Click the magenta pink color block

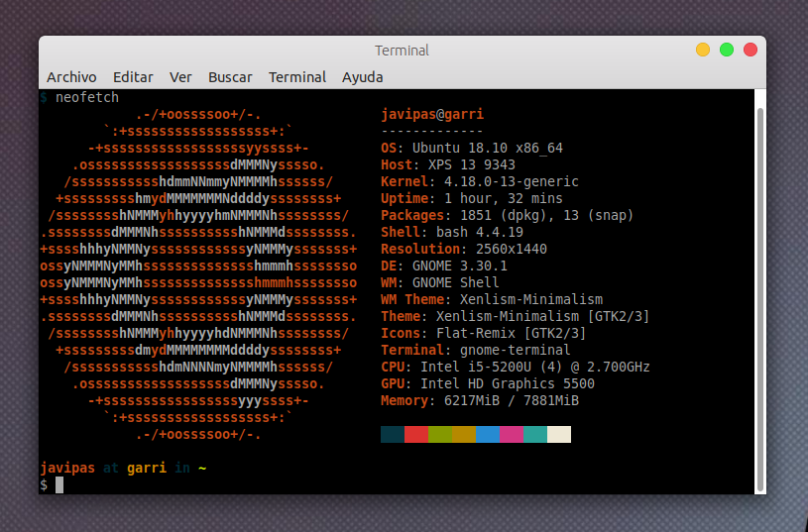(x=512, y=434)
